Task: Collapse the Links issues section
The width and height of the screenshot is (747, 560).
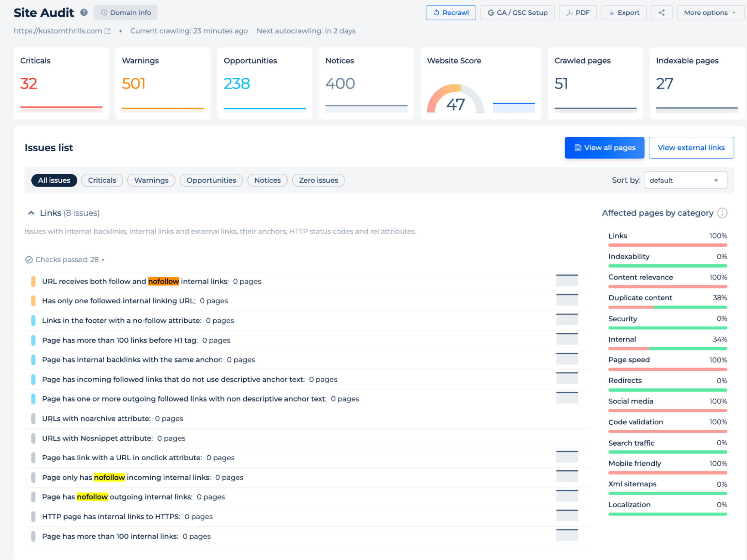Action: [x=31, y=213]
